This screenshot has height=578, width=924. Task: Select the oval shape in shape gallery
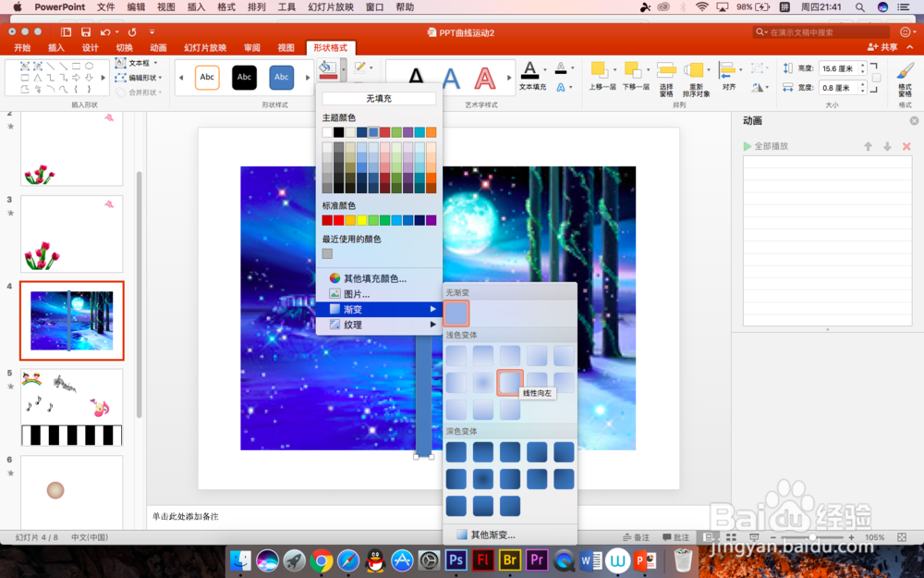(89, 66)
